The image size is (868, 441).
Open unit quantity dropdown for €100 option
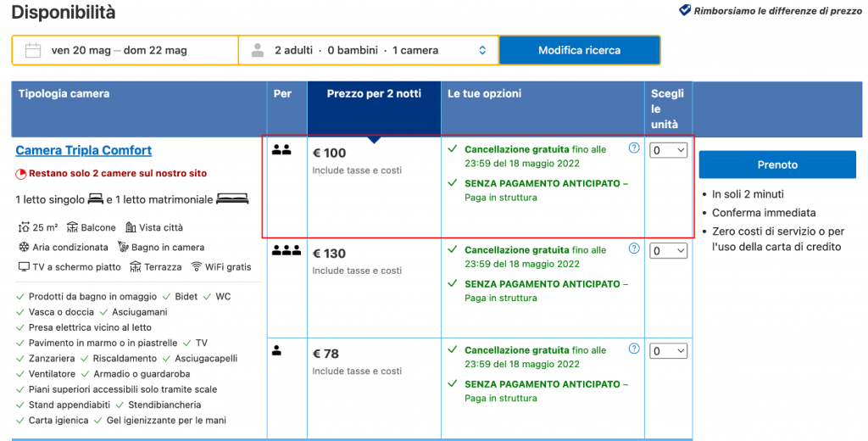[668, 150]
